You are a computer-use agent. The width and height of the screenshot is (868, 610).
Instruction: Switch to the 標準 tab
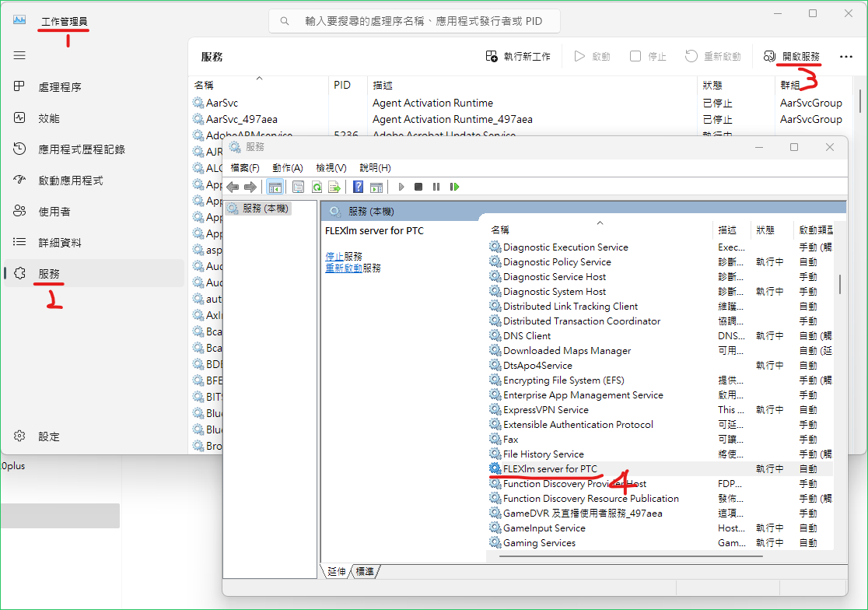tap(365, 571)
